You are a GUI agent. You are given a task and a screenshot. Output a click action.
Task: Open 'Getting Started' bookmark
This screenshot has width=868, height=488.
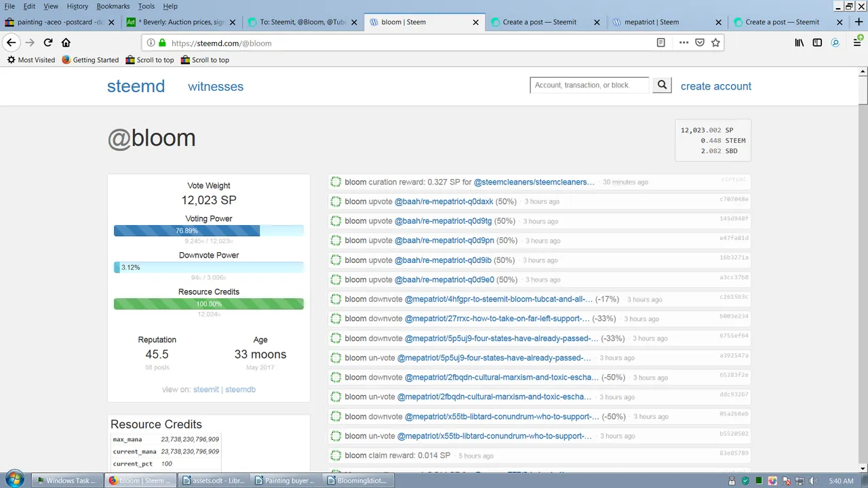point(90,60)
